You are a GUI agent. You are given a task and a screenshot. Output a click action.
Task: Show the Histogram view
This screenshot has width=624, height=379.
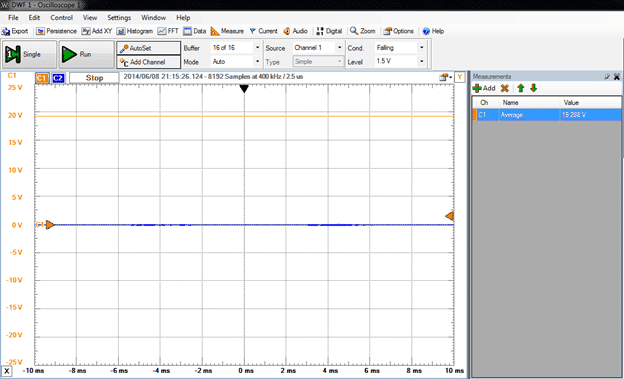pyautogui.click(x=135, y=31)
